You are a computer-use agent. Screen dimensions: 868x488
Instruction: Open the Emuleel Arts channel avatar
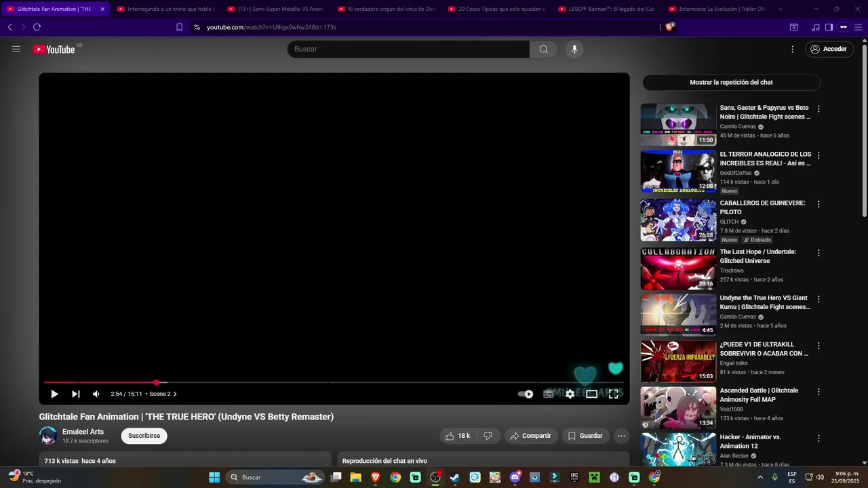coord(48,436)
